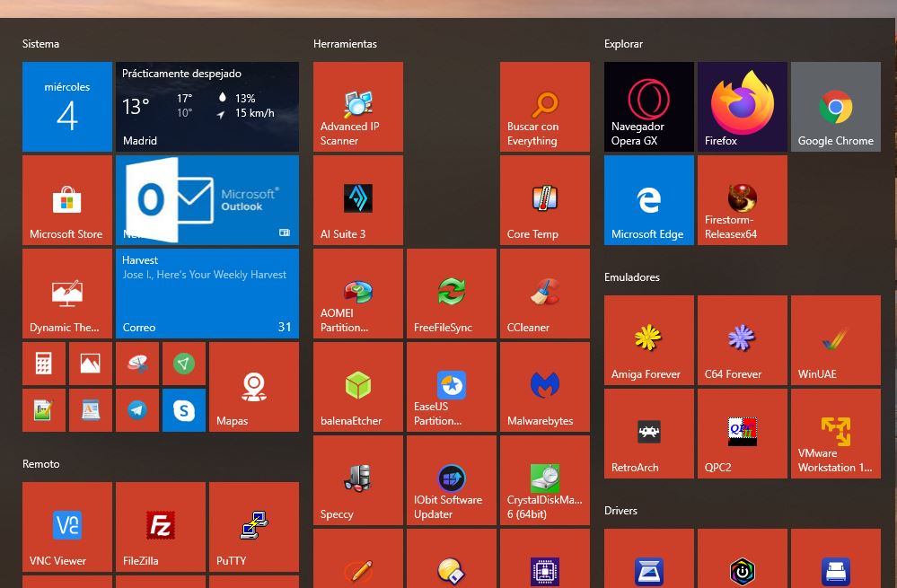Launch Telegram from its small tile
This screenshot has width=897, height=588.
click(137, 410)
